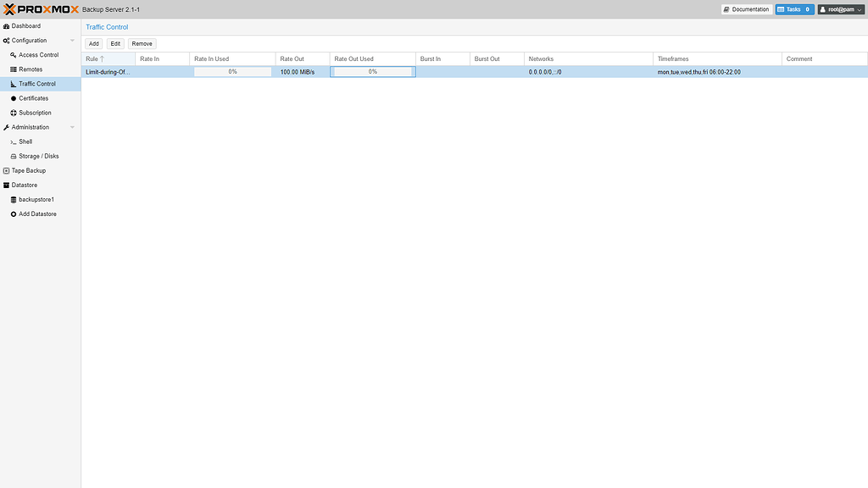Click the Remotes list icon

coord(14,69)
